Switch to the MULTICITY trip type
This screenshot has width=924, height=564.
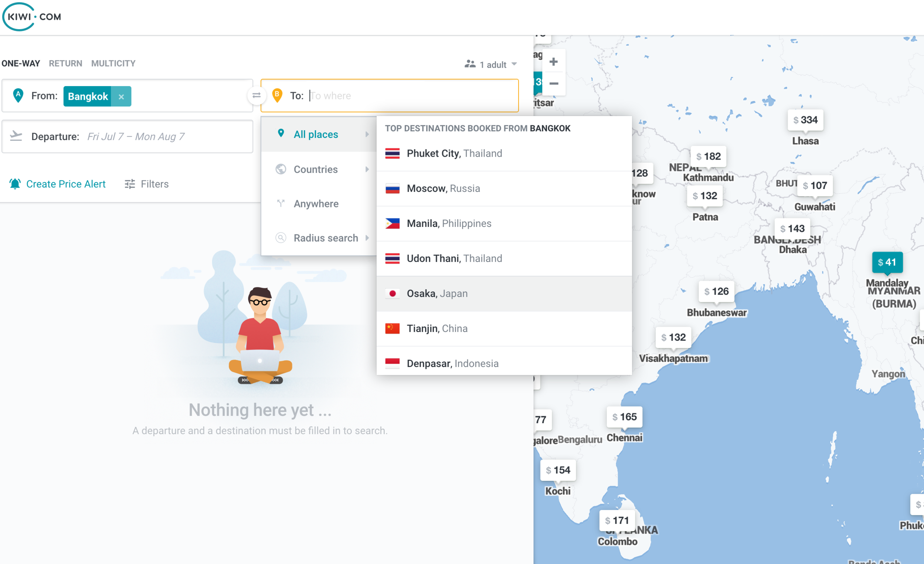(x=113, y=63)
